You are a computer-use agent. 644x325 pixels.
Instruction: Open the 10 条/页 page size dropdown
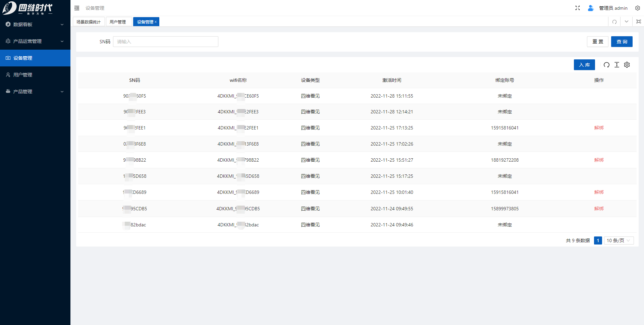coord(619,240)
